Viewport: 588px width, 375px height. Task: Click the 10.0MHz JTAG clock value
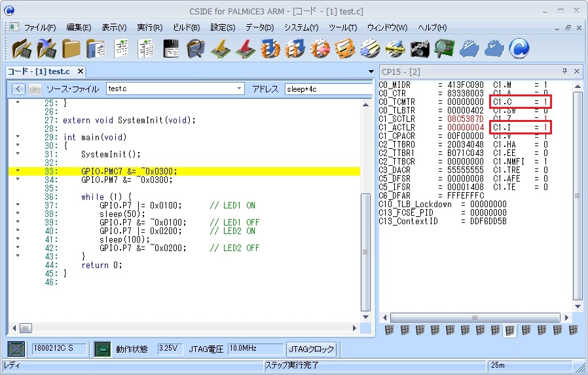pos(255,348)
